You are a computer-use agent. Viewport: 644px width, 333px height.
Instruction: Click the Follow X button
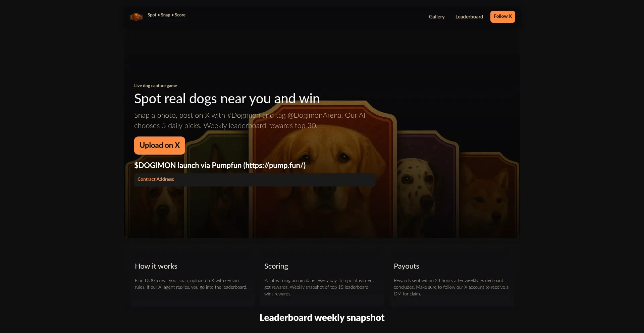(502, 17)
